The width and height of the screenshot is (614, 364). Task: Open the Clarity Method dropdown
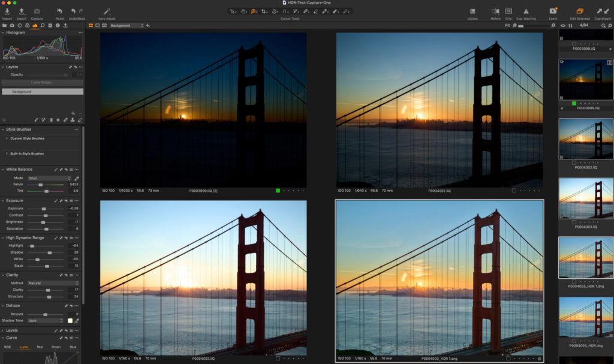[x=53, y=283]
